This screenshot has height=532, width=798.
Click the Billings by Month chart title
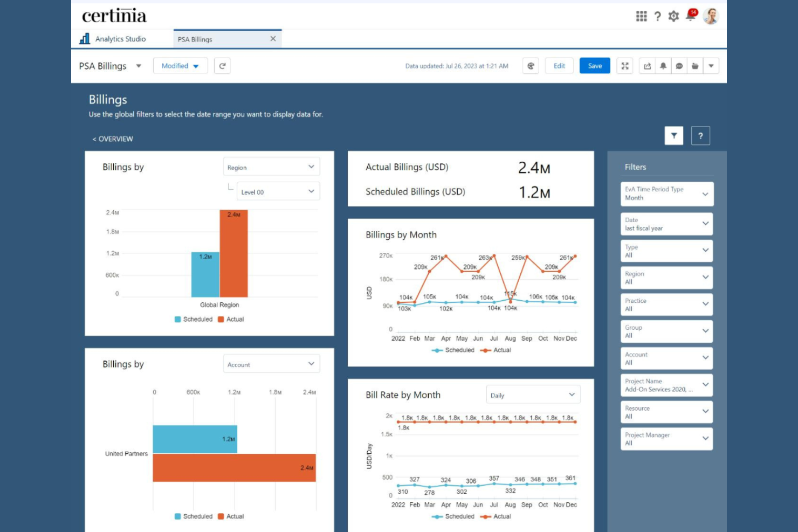tap(401, 234)
